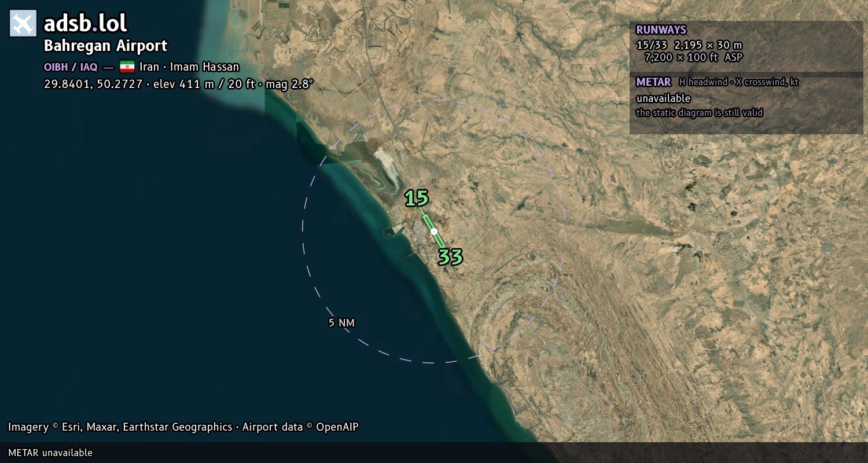Click the Iran flag icon
Image resolution: width=868 pixels, height=463 pixels.
click(x=127, y=67)
